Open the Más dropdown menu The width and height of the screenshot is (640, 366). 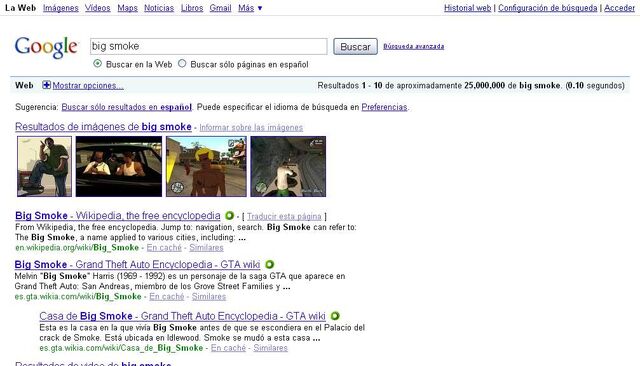point(250,8)
